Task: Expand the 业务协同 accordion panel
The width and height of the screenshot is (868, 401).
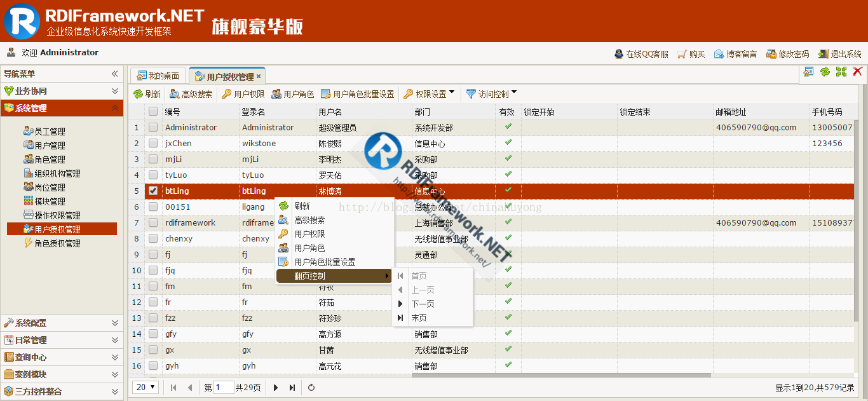Action: pos(62,91)
